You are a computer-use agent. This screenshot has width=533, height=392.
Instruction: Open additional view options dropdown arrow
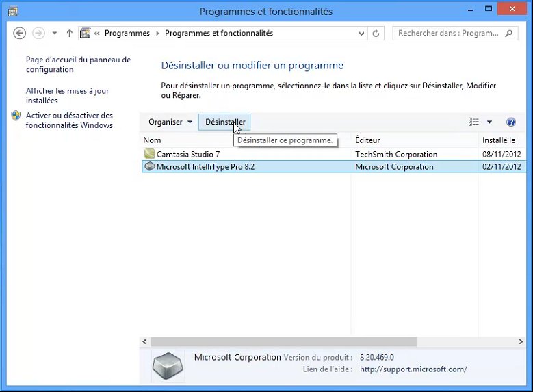pyautogui.click(x=489, y=122)
